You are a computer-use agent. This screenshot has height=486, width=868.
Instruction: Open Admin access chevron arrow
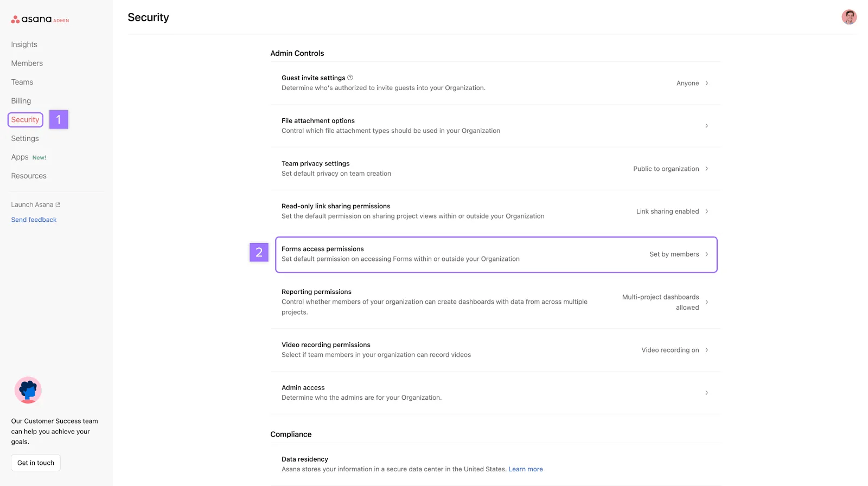[x=706, y=393]
